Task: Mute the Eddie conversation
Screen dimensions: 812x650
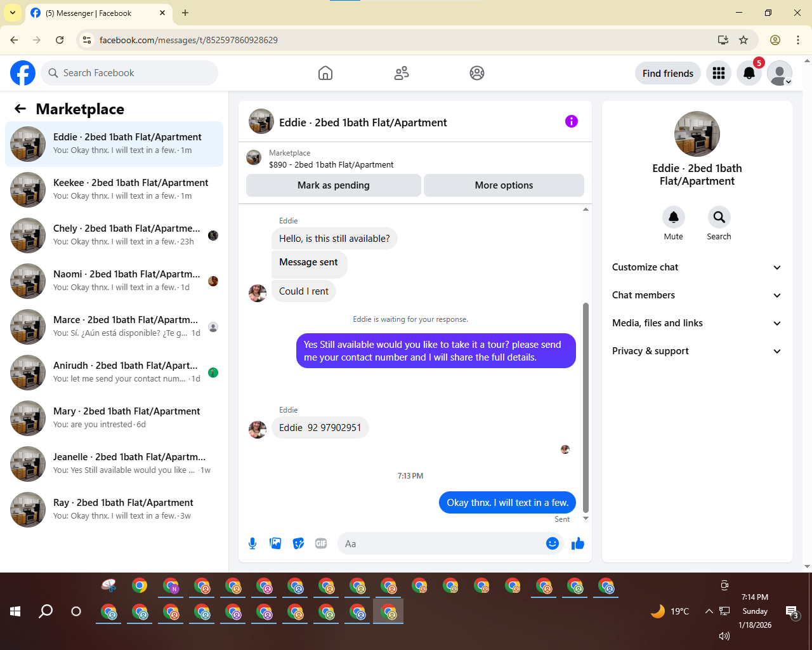Action: click(x=674, y=217)
